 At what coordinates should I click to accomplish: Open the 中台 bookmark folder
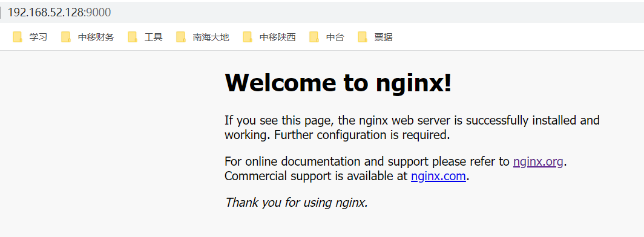click(x=327, y=37)
